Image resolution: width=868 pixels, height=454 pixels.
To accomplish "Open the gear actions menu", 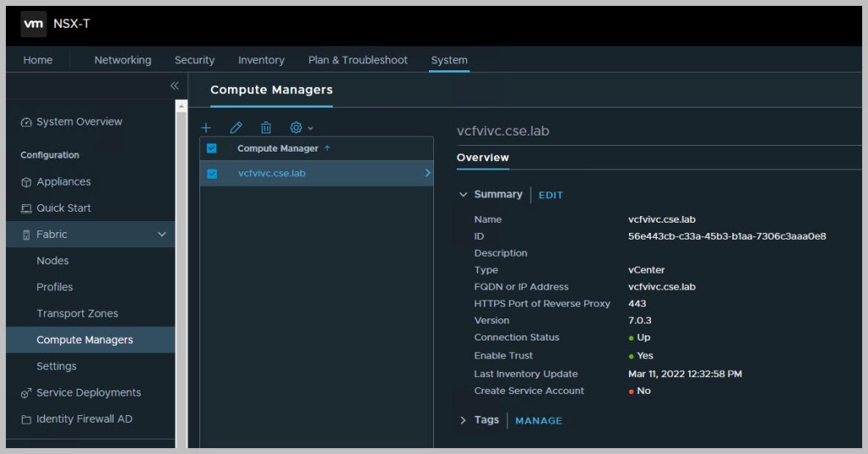I will point(301,128).
